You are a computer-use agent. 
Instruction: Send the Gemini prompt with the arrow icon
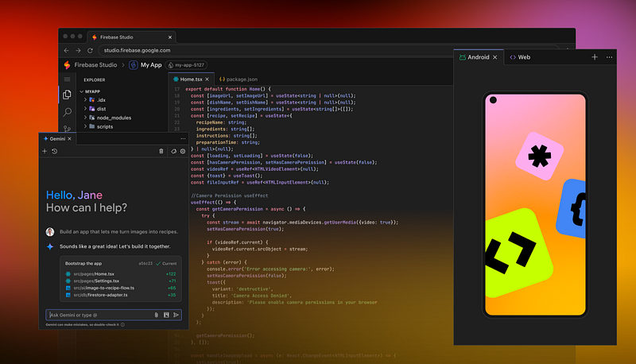pyautogui.click(x=176, y=315)
